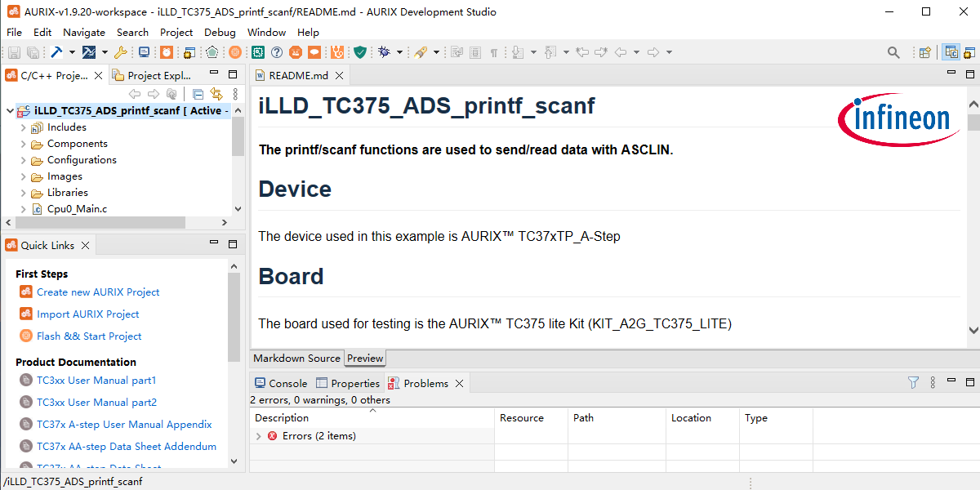The image size is (980, 490).
Task: Close the README.md editor tab
Action: (339, 75)
